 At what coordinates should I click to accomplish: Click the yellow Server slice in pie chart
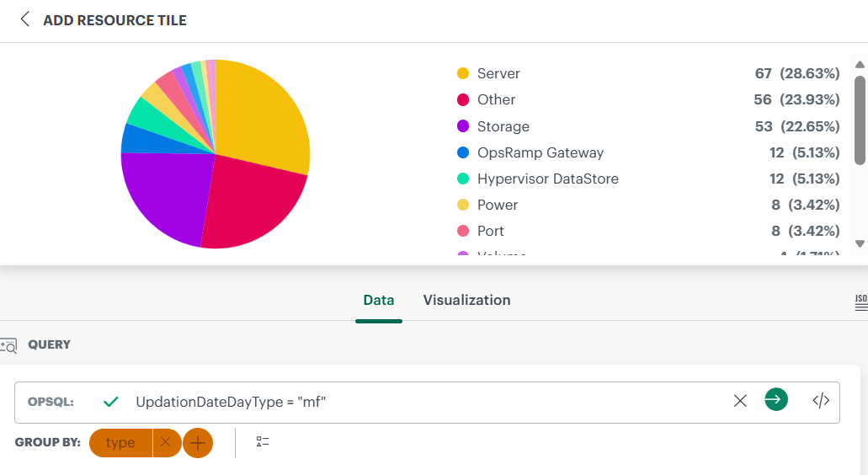(260, 116)
